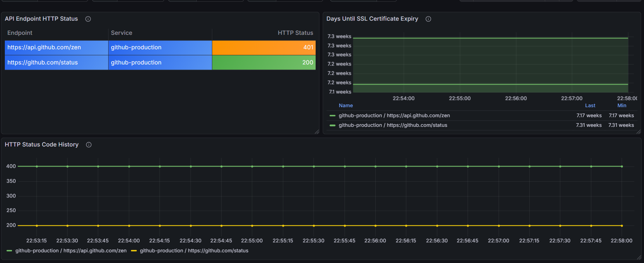Viewport: 644px width, 263px height.
Task: Click info icon next to API Endpoint HTTP Status
Action: tap(88, 19)
